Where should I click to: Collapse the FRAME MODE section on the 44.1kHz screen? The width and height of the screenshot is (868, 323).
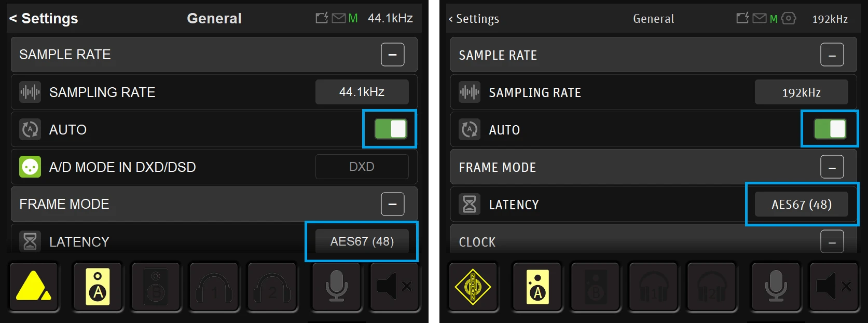[393, 204]
